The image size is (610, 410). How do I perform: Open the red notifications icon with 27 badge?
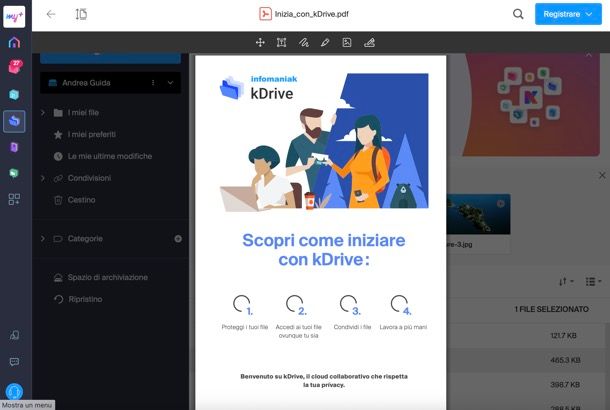tap(15, 67)
